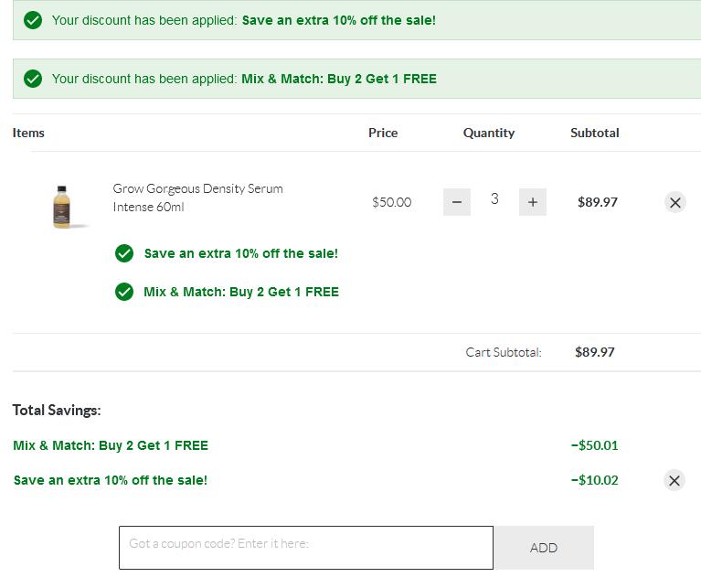Viewport: 701px width, 588px height.
Task: Click Mix & Match line in Total Savings
Action: 111,445
